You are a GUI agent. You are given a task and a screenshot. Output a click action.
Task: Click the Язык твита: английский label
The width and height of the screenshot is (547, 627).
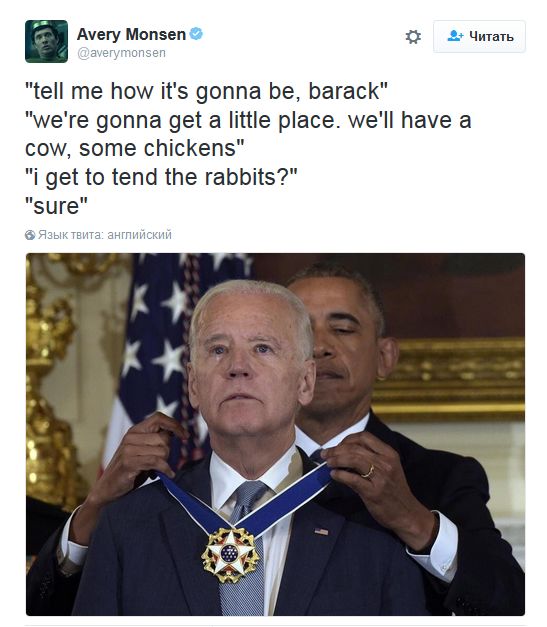point(105,235)
